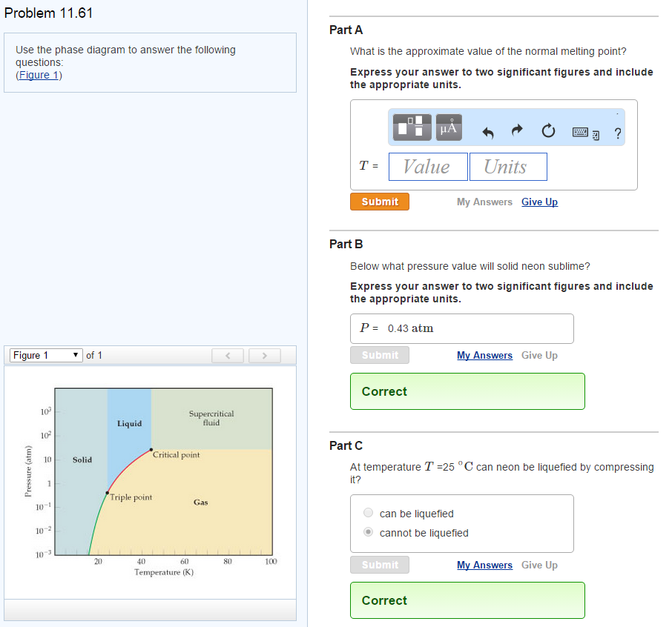Submit the Part C answer

[x=379, y=564]
